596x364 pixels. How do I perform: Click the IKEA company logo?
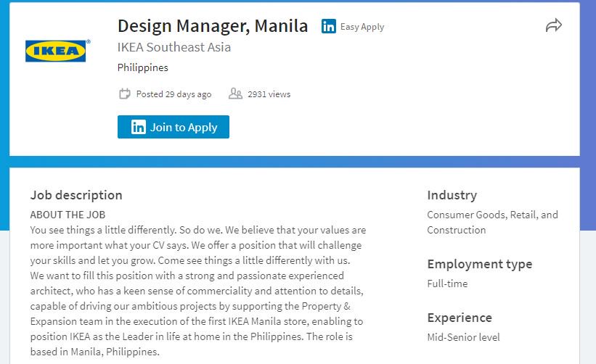point(58,51)
